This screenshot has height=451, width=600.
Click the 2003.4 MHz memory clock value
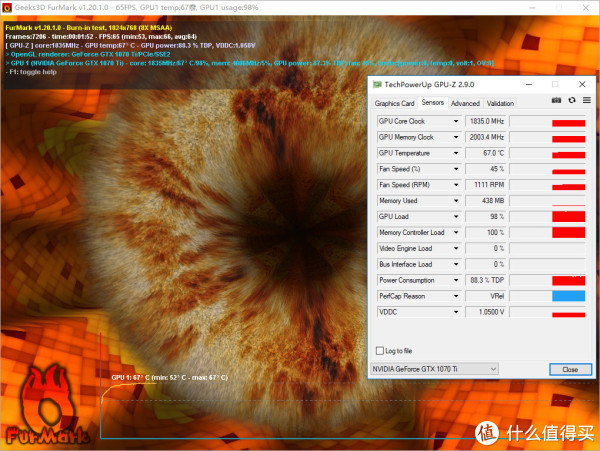point(486,137)
